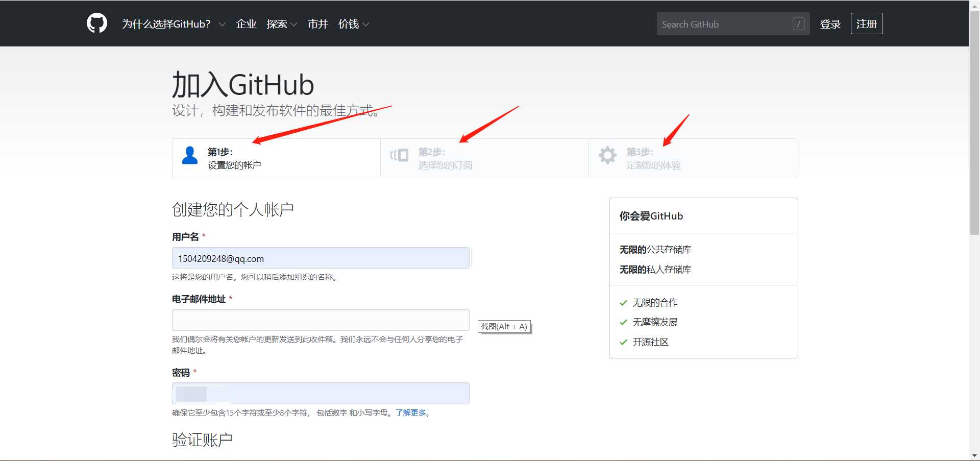Click the 设计,构建和发布软件的最佳方式 subtitle
The height and width of the screenshot is (461, 980).
276,111
